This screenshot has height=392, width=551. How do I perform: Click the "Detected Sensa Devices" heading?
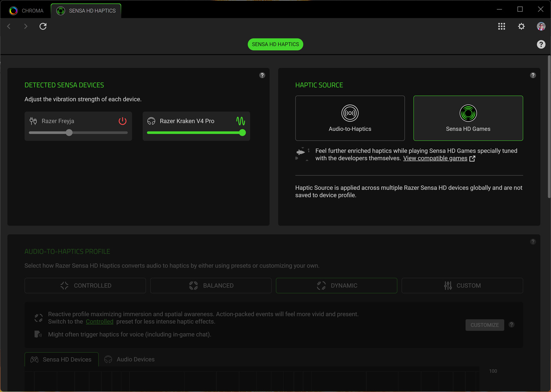64,85
